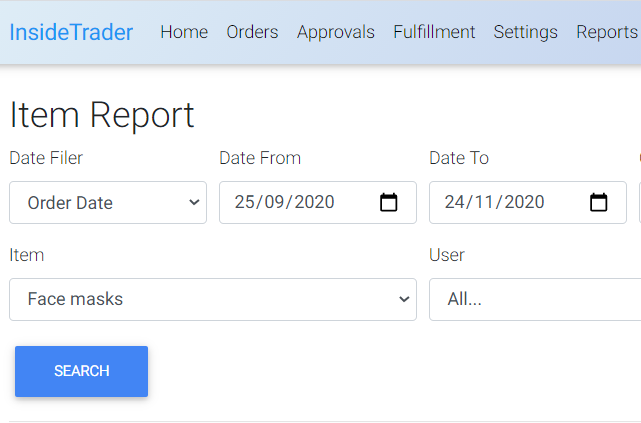Image resolution: width=641 pixels, height=423 pixels.
Task: Click the blue SEARCH button
Action: (81, 371)
